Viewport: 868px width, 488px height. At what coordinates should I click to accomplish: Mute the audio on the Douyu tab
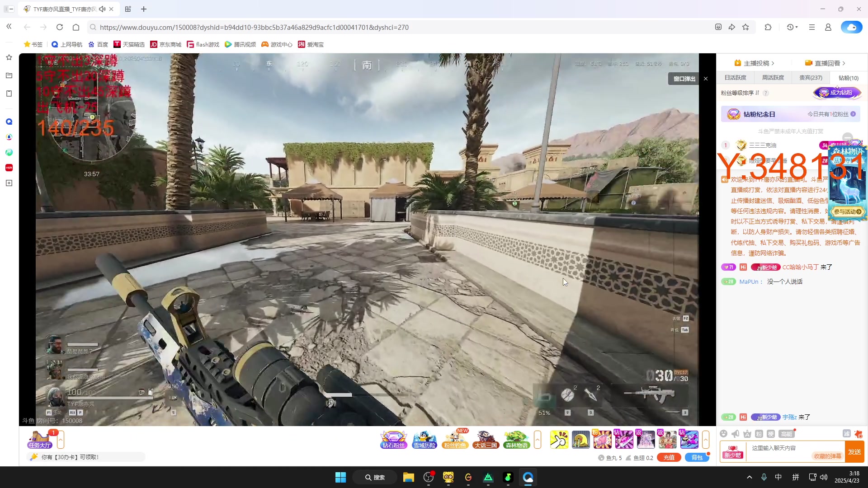click(102, 9)
